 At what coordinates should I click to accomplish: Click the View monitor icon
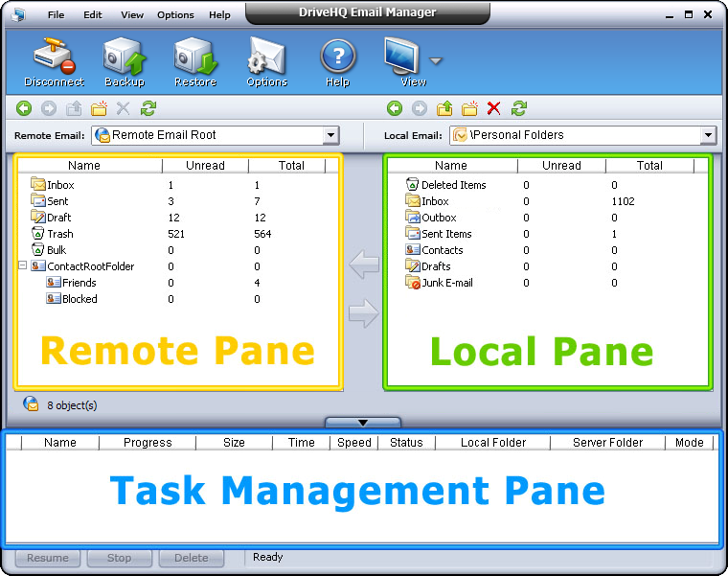pos(405,58)
